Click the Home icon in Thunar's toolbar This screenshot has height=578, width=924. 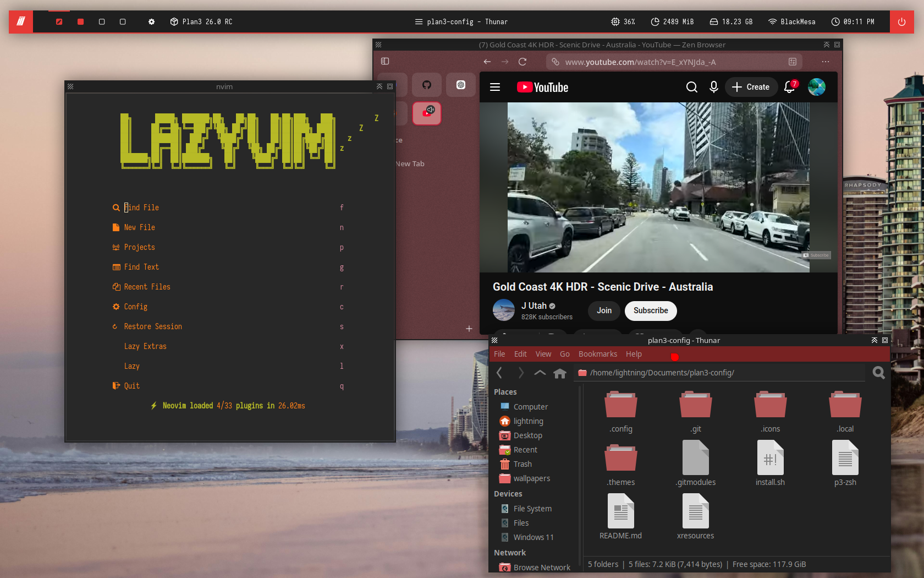point(560,373)
